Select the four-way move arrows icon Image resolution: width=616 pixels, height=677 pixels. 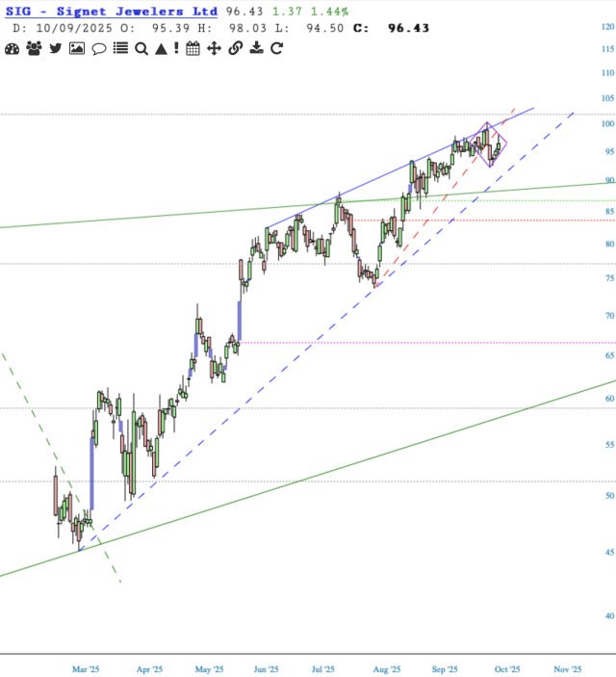pos(214,48)
